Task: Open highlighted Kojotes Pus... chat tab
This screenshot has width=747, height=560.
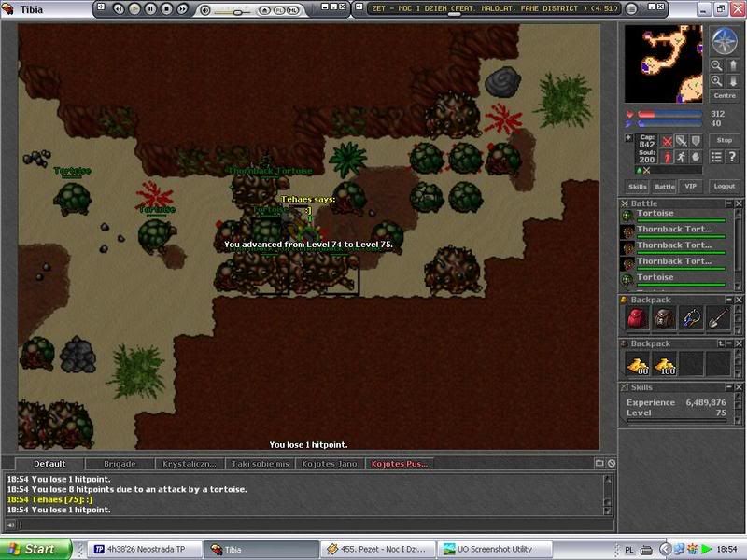Action: tap(400, 464)
